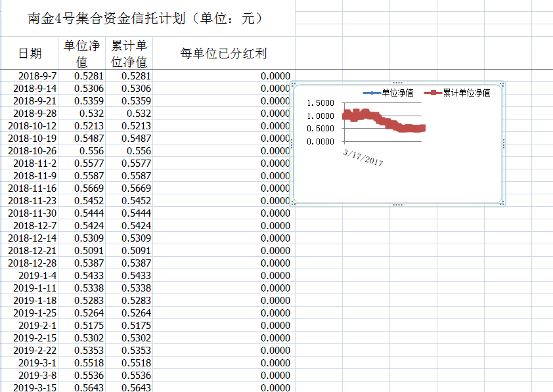Click the 日期 column header
The width and height of the screenshot is (553, 392).
pos(30,53)
